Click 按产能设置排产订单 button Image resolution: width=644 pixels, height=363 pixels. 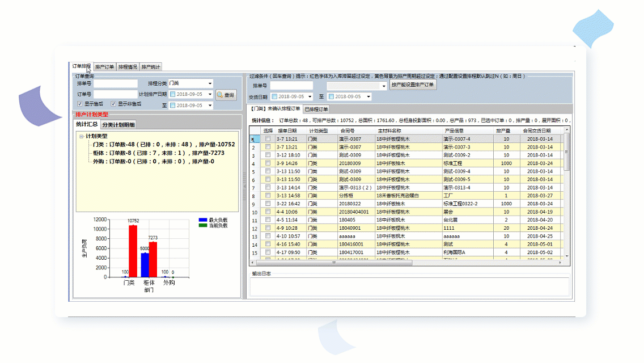tap(413, 85)
